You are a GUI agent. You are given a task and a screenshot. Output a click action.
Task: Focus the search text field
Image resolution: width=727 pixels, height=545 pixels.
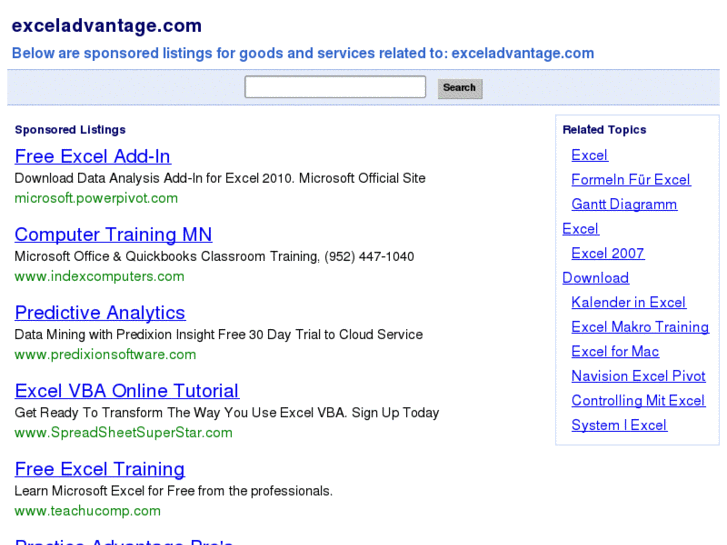pos(335,87)
